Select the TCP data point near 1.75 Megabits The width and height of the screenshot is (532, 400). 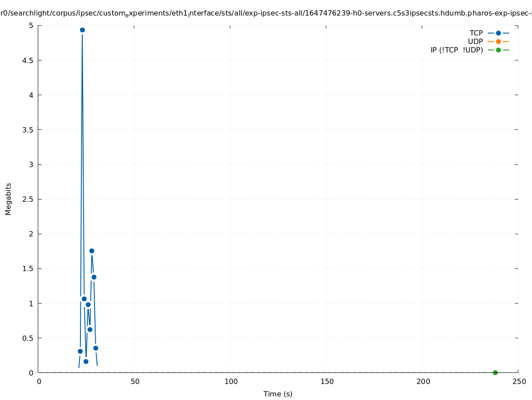click(x=92, y=251)
